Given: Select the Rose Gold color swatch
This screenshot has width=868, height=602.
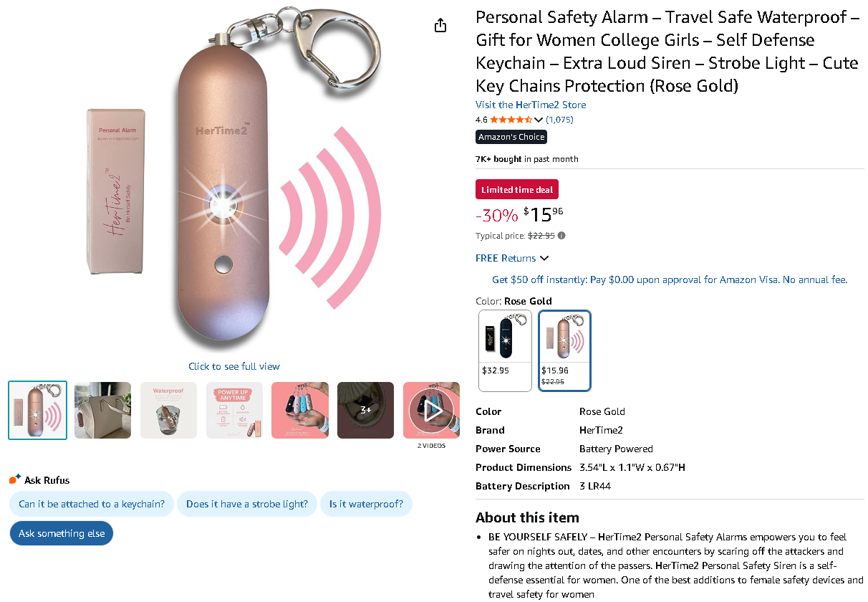Looking at the screenshot, I should (564, 350).
